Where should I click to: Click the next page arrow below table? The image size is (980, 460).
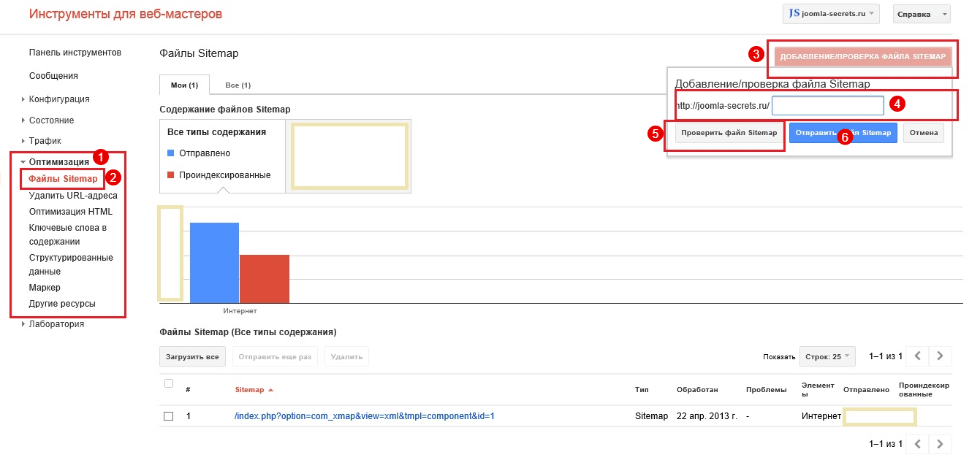coord(941,444)
